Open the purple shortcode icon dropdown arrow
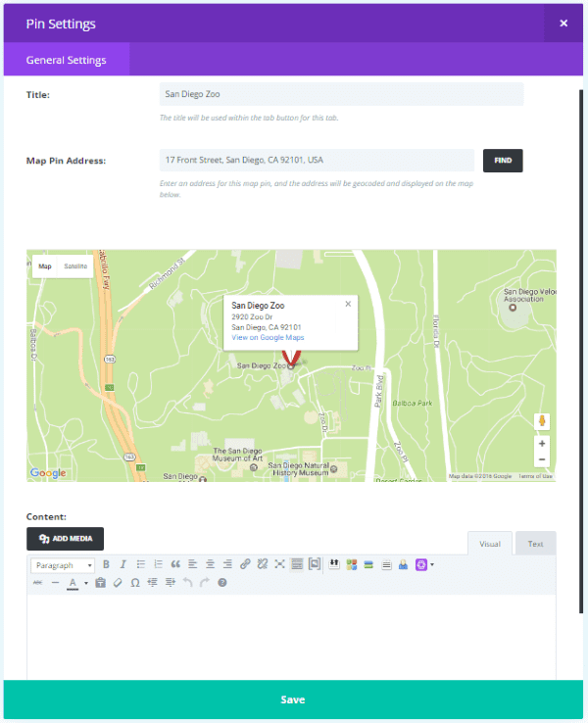This screenshot has height=723, width=588. 432,565
